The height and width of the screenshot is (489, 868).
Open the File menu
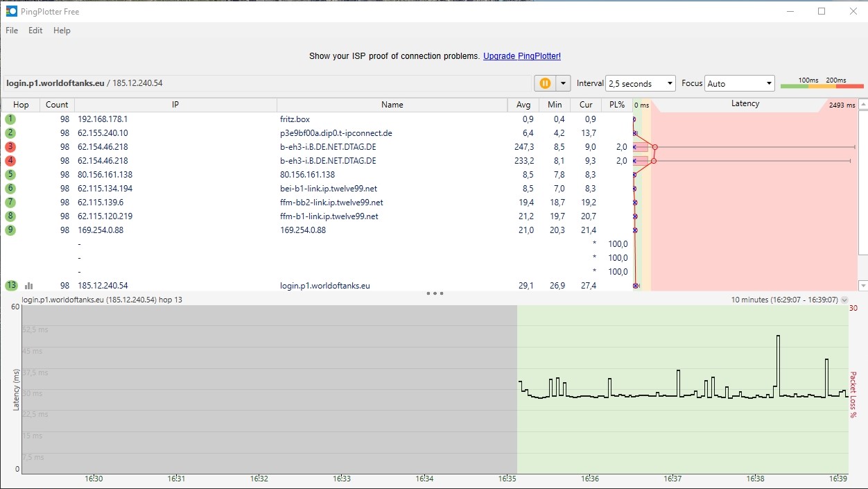point(12,31)
